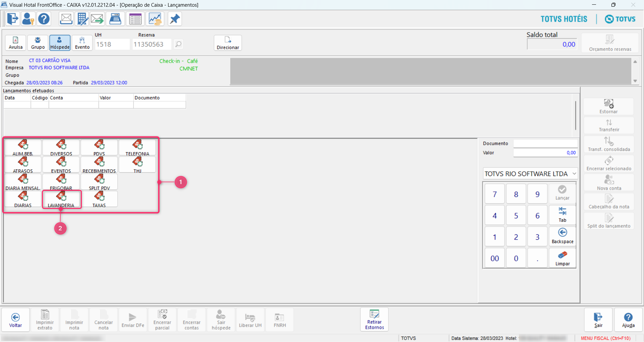Open the Ajuda help button
Screen dimensions: 644x342
(628, 320)
